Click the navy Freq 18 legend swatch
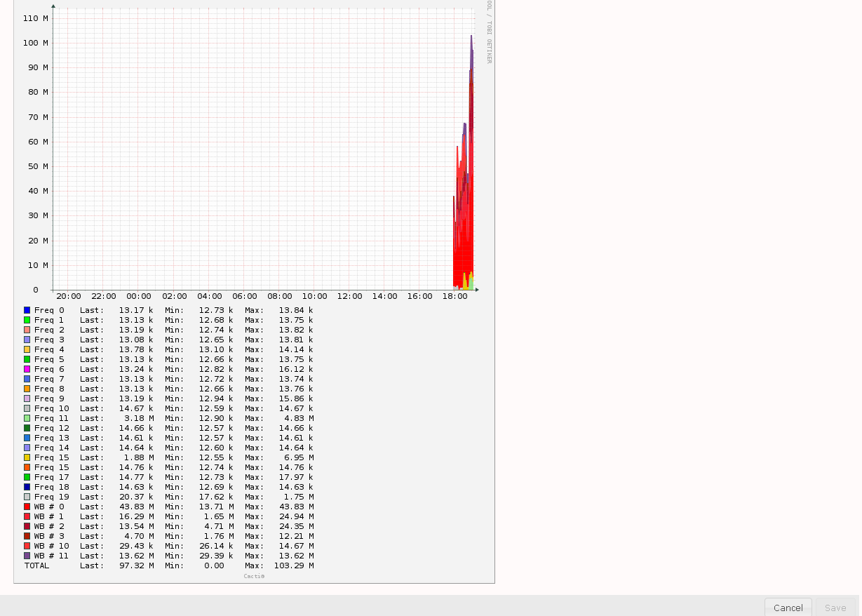862x616 pixels. [27, 486]
